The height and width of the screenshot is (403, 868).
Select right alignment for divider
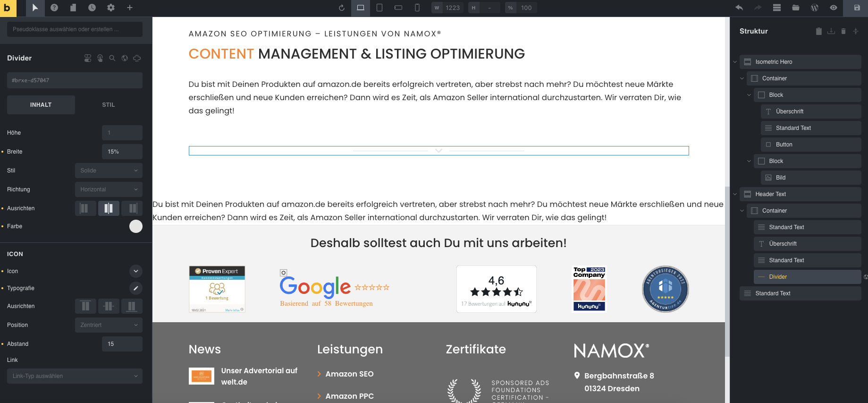pos(132,208)
